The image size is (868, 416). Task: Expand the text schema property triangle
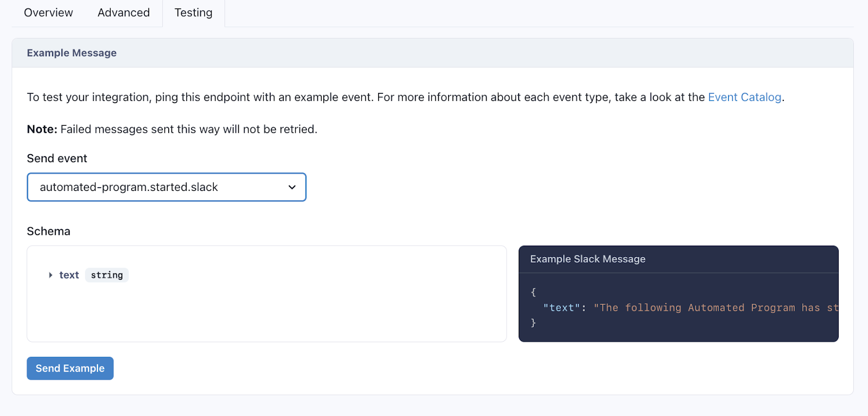click(x=50, y=275)
